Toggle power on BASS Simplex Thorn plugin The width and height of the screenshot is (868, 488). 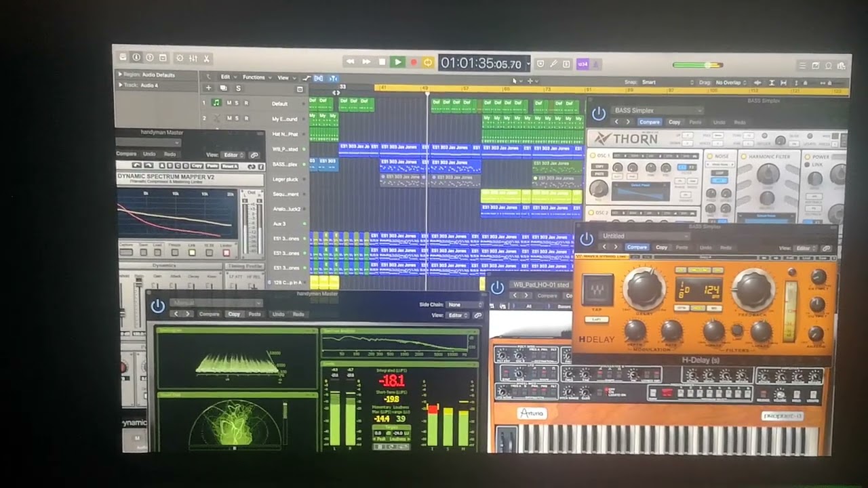pyautogui.click(x=598, y=113)
